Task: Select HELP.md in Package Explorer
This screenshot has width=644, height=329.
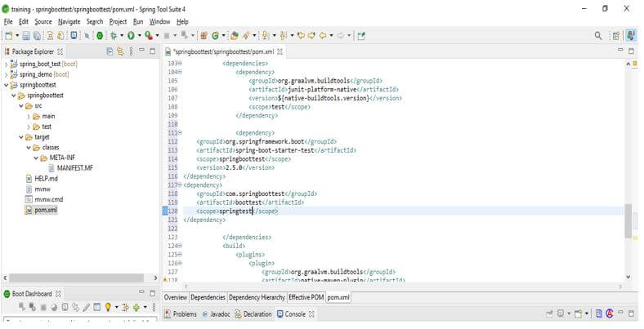Action: click(x=46, y=178)
